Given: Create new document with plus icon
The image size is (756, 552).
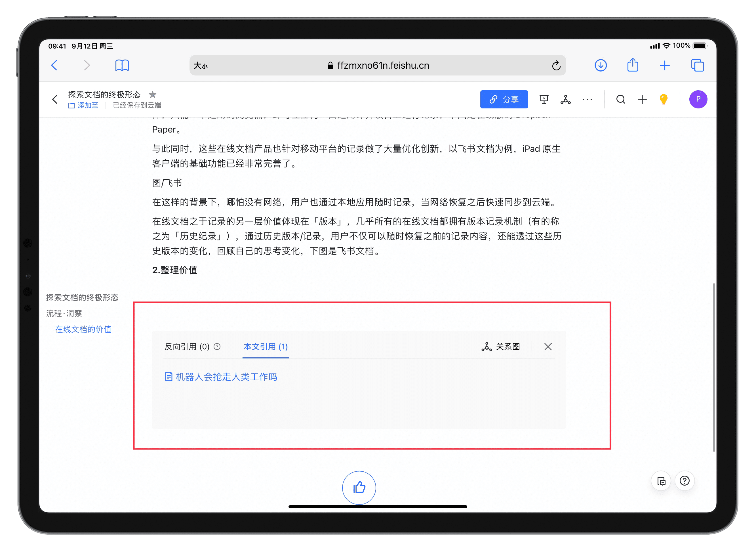Looking at the screenshot, I should 642,99.
